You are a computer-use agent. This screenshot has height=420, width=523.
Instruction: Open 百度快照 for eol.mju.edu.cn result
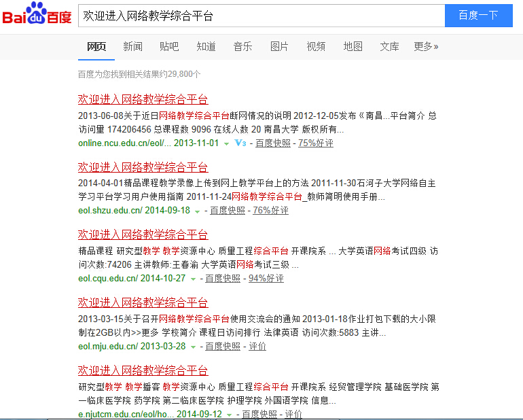tap(223, 347)
